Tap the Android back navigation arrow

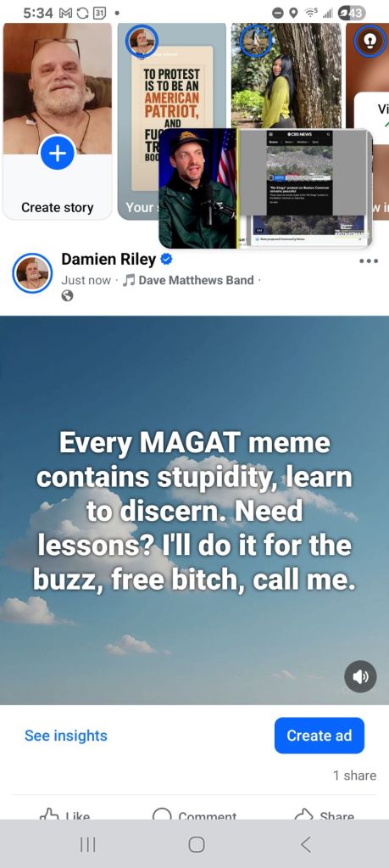[306, 844]
